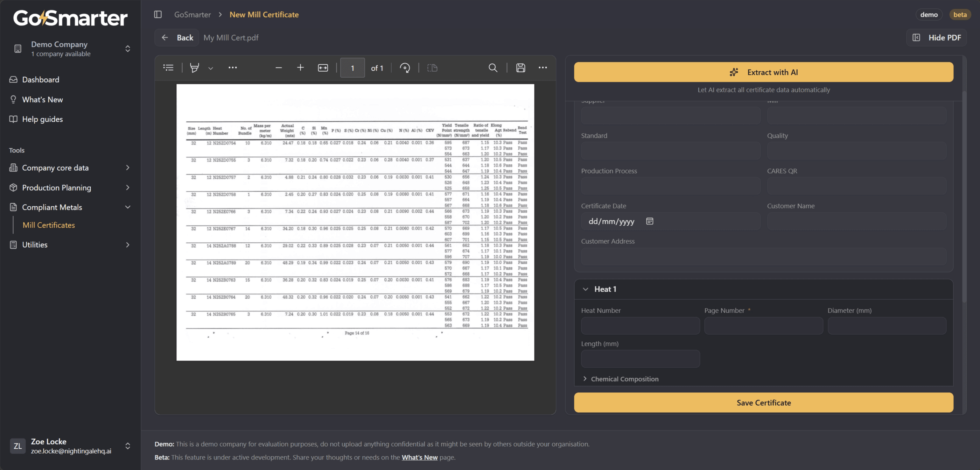Click the GoSmarter logo
The image size is (980, 470).
(x=70, y=18)
